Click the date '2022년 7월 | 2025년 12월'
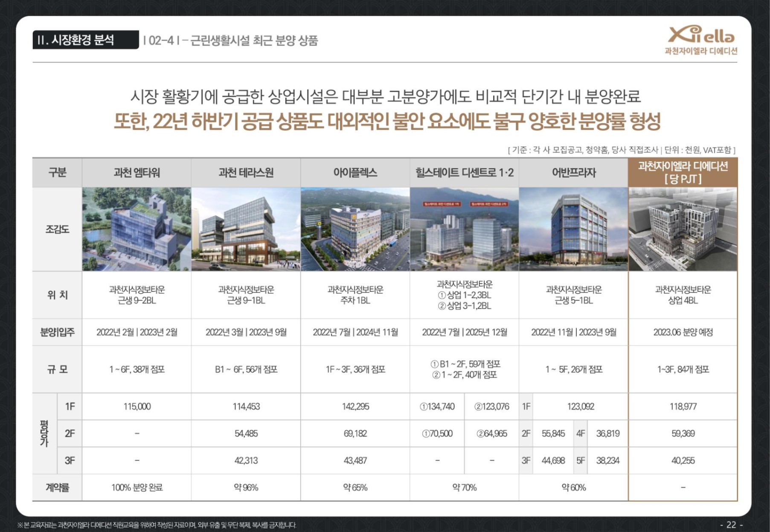The image size is (770, 532). [x=465, y=332]
